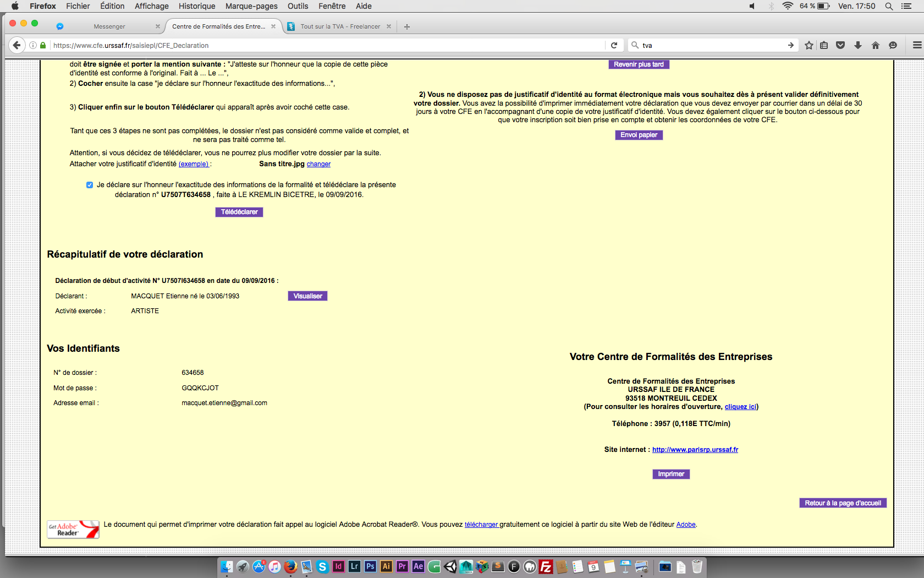Switch to the Messenger tab
Image resolution: width=924 pixels, height=578 pixels.
tap(109, 26)
